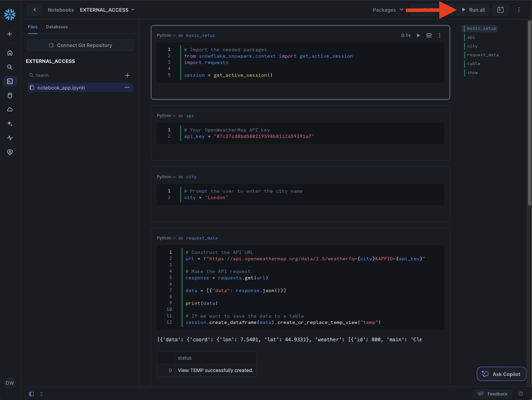Collapse all cells with bottom chevron icon

tap(41, 394)
